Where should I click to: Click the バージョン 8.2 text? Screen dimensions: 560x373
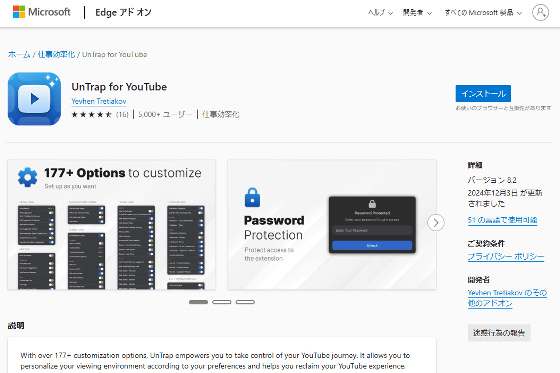[x=492, y=180]
